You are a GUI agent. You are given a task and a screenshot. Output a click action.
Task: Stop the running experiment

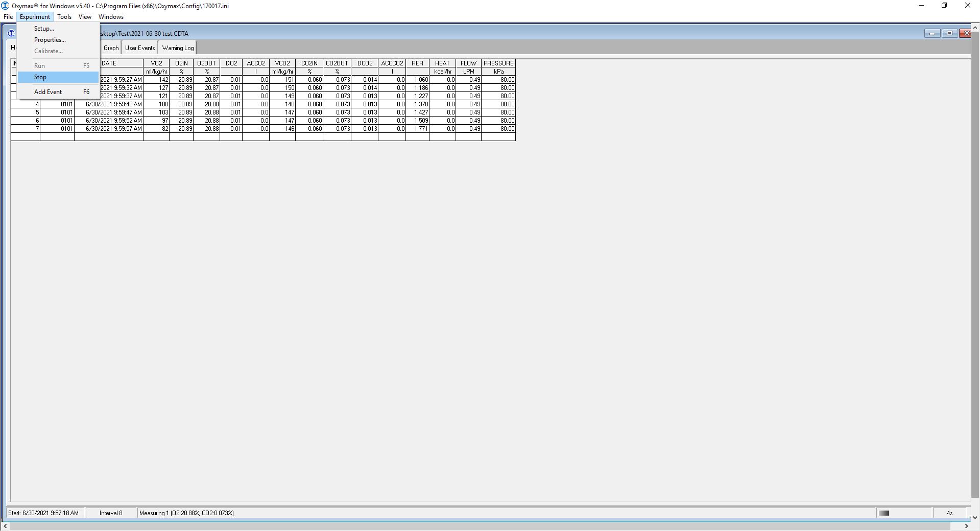[x=58, y=77]
